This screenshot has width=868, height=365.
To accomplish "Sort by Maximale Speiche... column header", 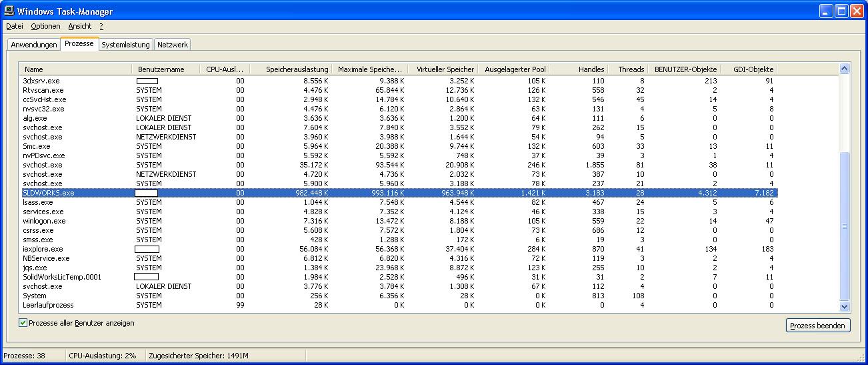I will pos(370,69).
